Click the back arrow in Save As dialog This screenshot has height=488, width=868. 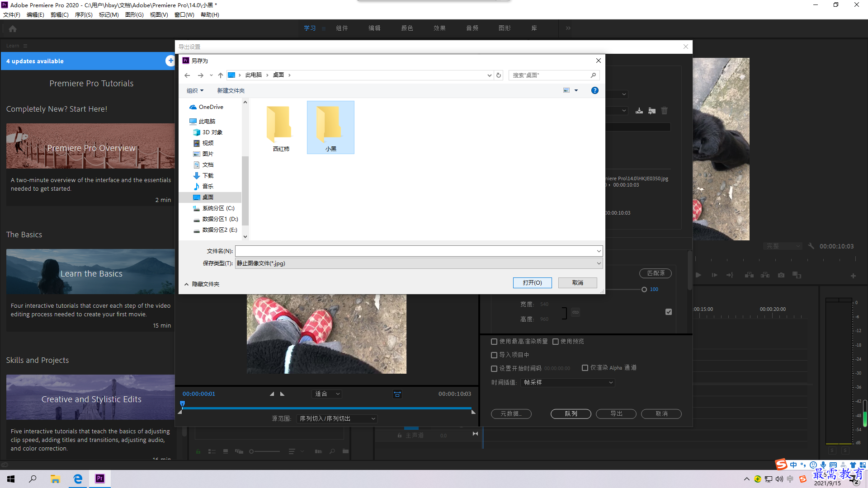tap(187, 75)
